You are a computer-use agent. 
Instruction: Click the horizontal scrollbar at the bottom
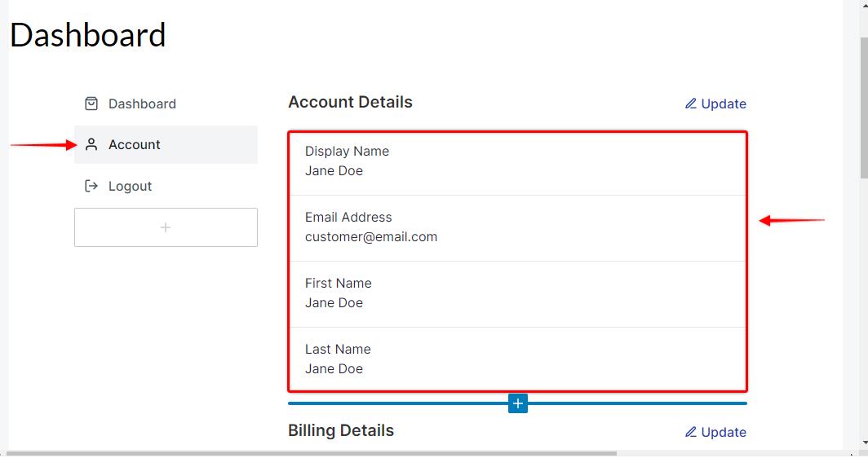tap(310, 453)
